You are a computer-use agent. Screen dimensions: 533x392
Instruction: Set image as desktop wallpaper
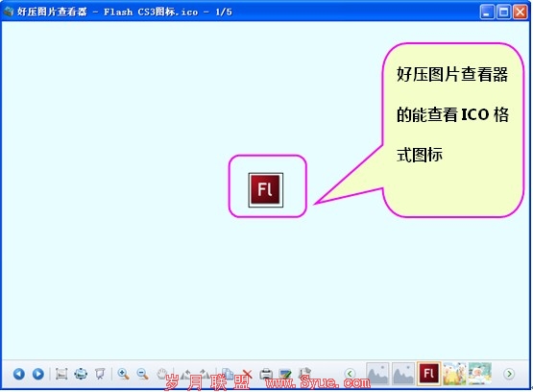click(285, 374)
